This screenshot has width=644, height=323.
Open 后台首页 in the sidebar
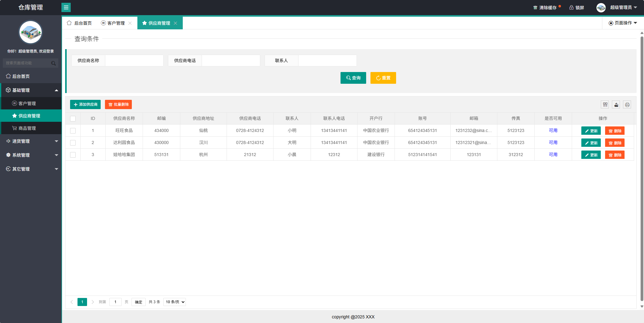pyautogui.click(x=31, y=76)
